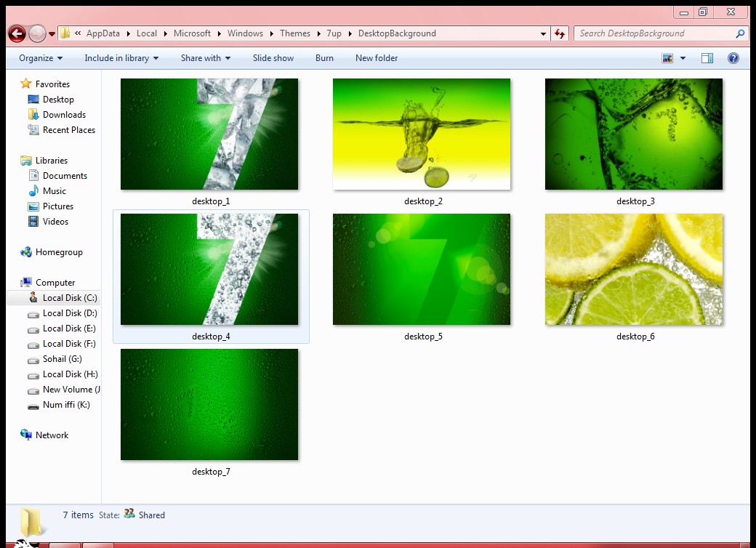Viewport: 756px width, 548px height.
Task: Select the desktop_6 lemon slices thumbnail
Action: pos(634,269)
